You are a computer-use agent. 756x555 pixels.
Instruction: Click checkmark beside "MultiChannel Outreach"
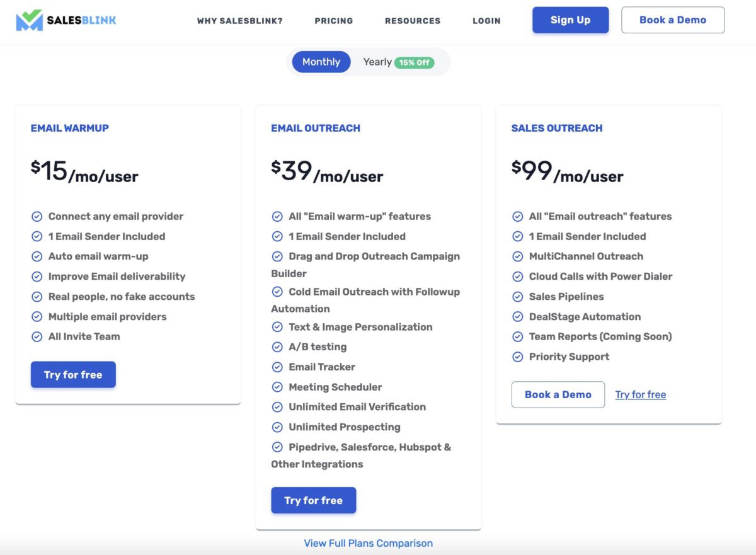pos(518,256)
